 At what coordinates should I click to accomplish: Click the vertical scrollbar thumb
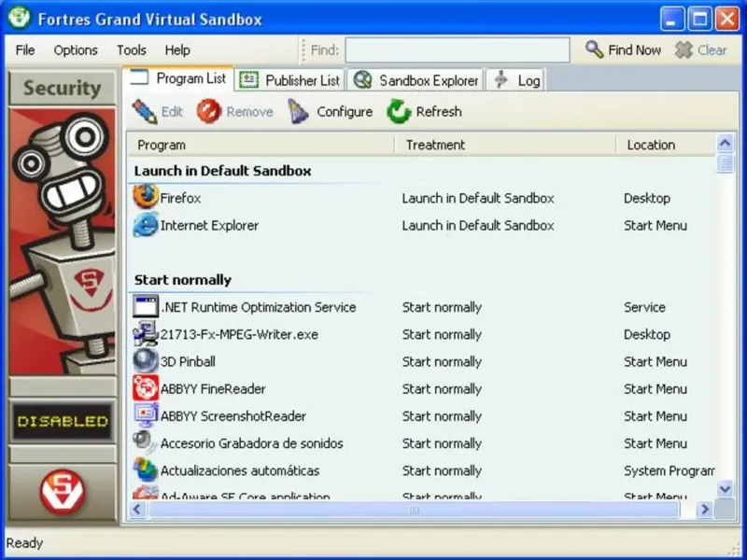(x=726, y=162)
